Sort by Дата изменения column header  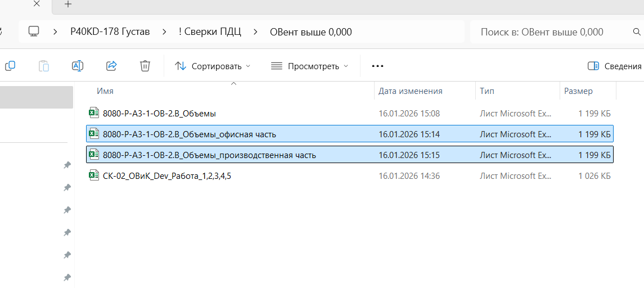[x=411, y=91]
